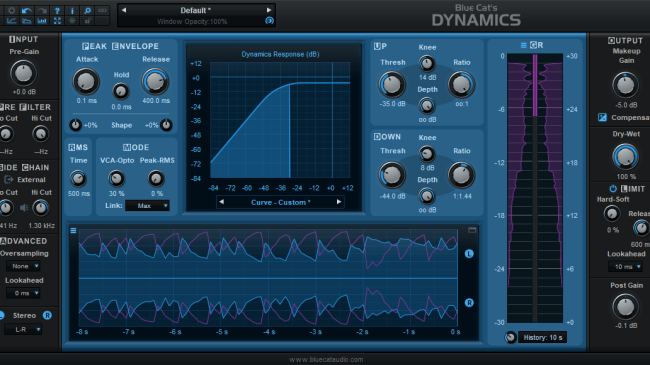The image size is (650, 365).
Task: Click the Makeup Gain knob
Action: pyautogui.click(x=626, y=85)
